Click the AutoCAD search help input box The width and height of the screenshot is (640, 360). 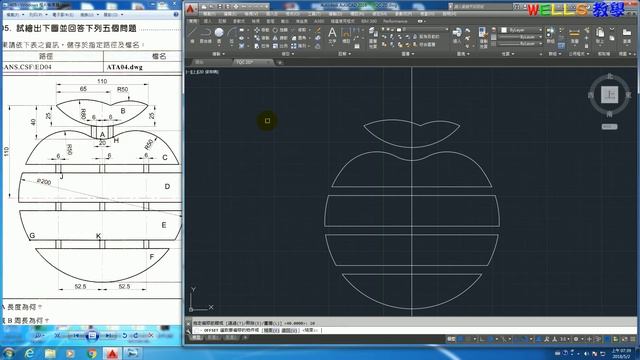[x=483, y=7]
